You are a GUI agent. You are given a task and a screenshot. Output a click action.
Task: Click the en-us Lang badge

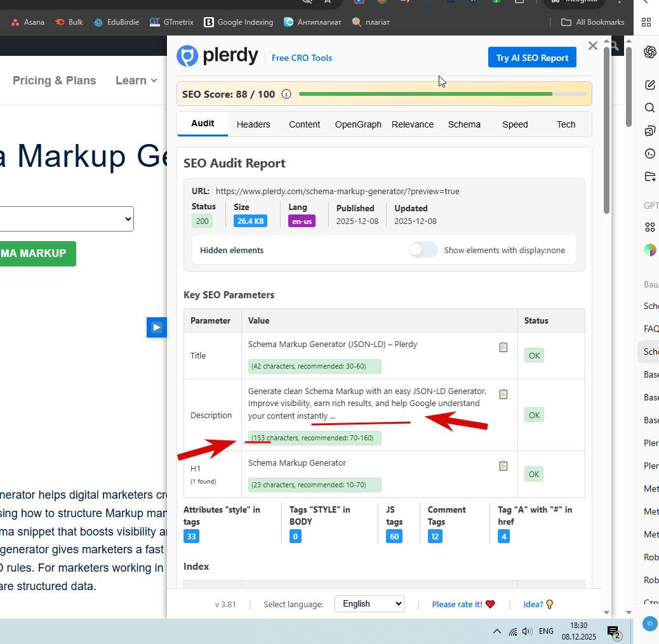click(x=302, y=221)
